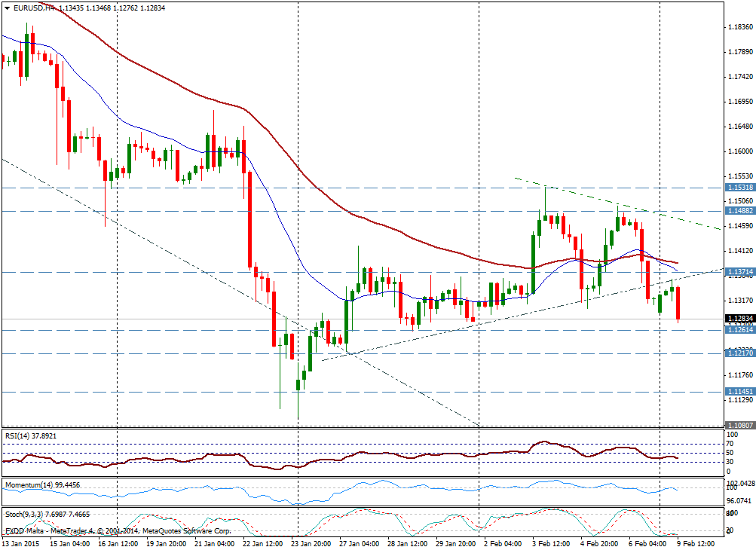Select the 1.11451 level price tag
756x550 pixels.
point(739,392)
